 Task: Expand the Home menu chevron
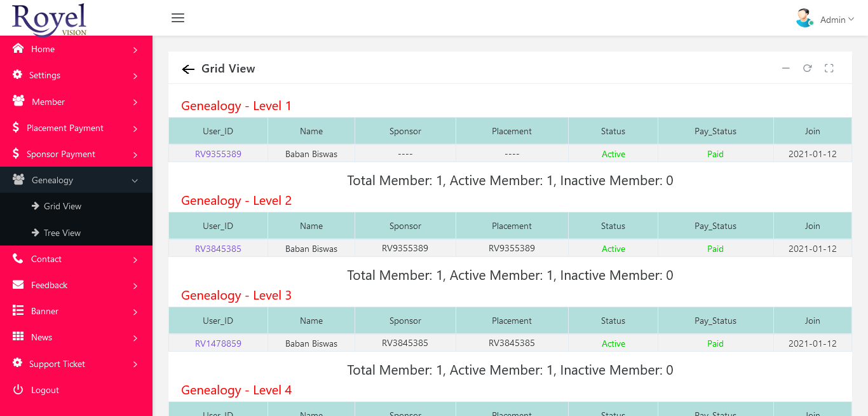click(135, 50)
